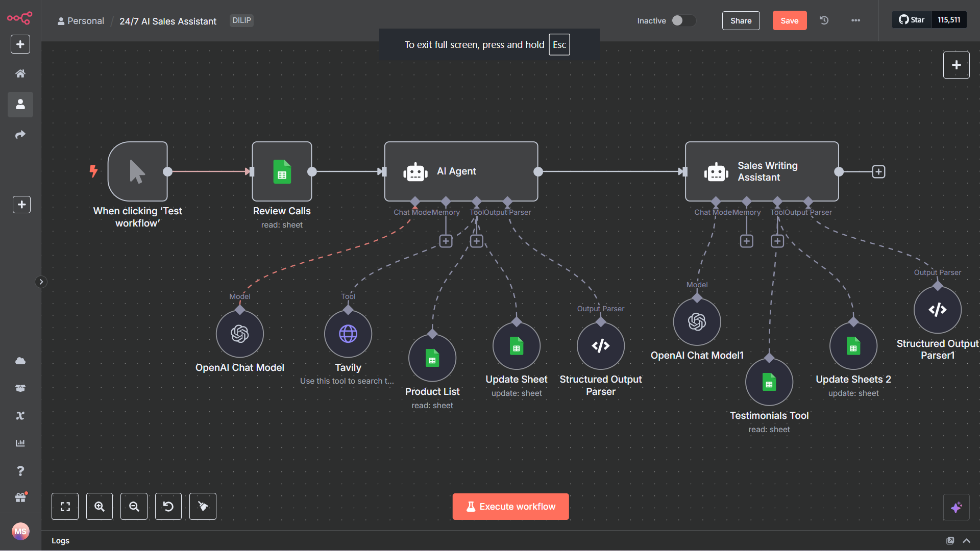Open the AI assistant sparkles icon

tap(957, 507)
